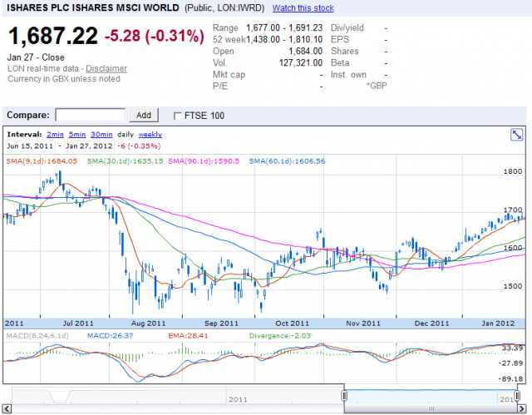Click the 52 week range value
The height and width of the screenshot is (415, 532).
coord(284,40)
